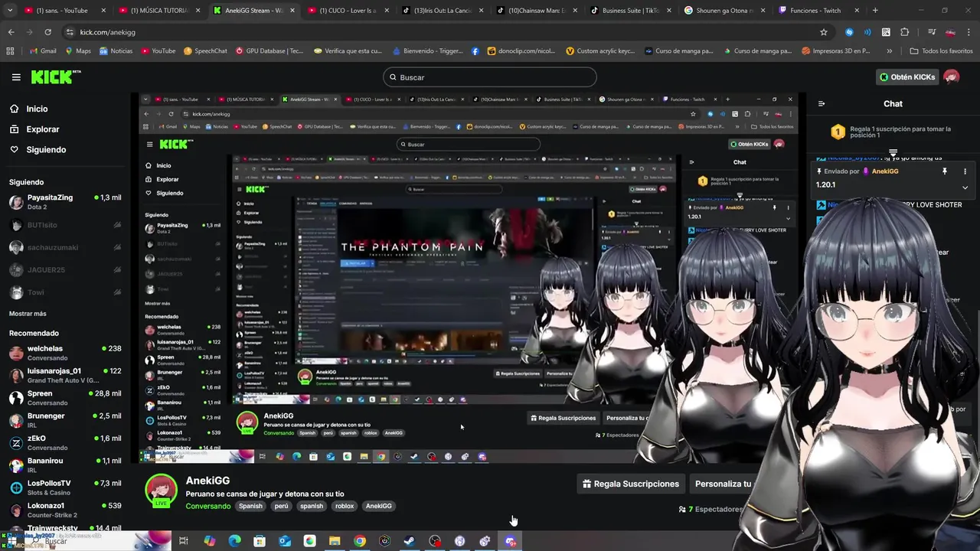The height and width of the screenshot is (551, 980).
Task: Bookmark this page with the star icon
Action: (824, 32)
